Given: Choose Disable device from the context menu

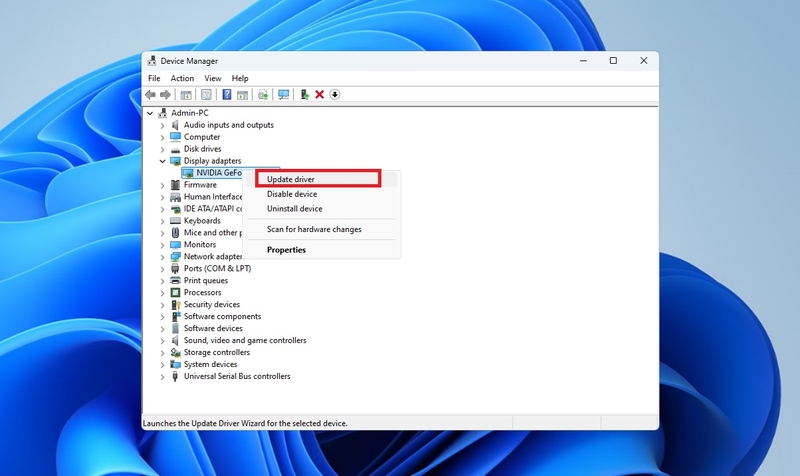Looking at the screenshot, I should [x=321, y=194].
